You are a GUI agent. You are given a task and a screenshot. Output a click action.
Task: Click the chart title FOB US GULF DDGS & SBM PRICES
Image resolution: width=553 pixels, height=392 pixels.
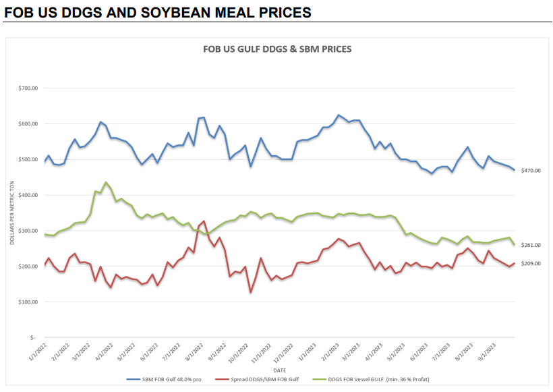[x=277, y=49]
